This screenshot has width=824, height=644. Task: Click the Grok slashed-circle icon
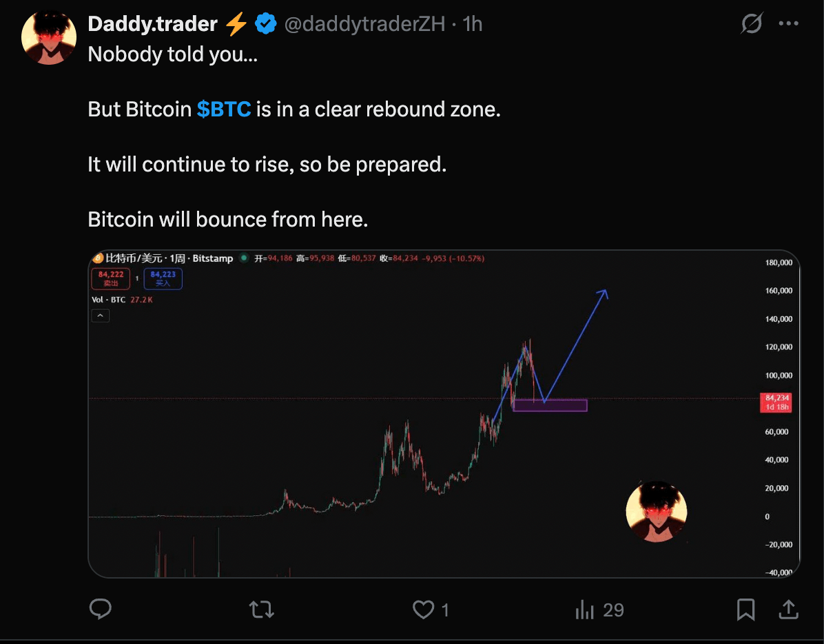pyautogui.click(x=752, y=24)
